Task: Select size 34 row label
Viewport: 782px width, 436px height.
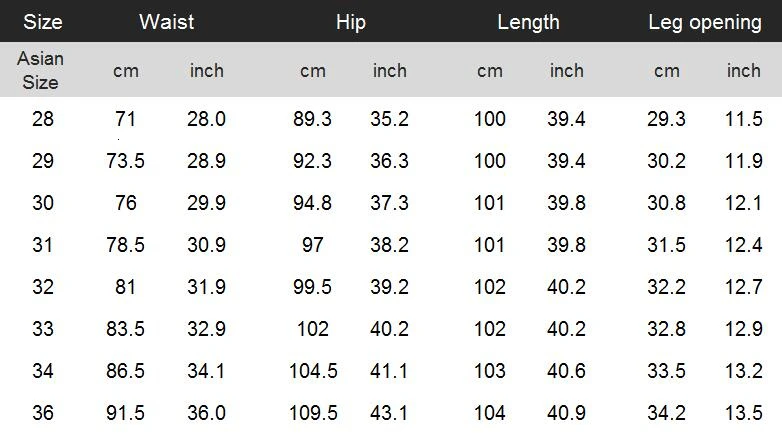Action: (x=43, y=371)
